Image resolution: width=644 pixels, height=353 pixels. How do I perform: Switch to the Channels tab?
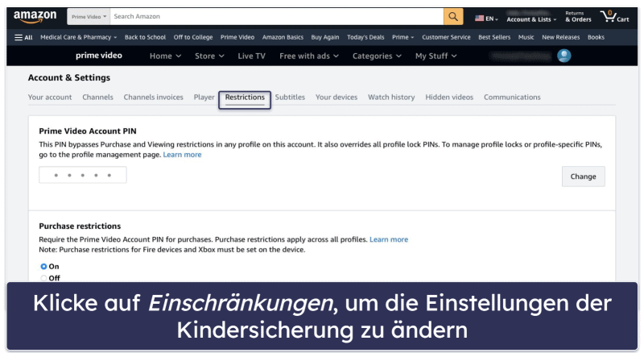click(x=97, y=97)
